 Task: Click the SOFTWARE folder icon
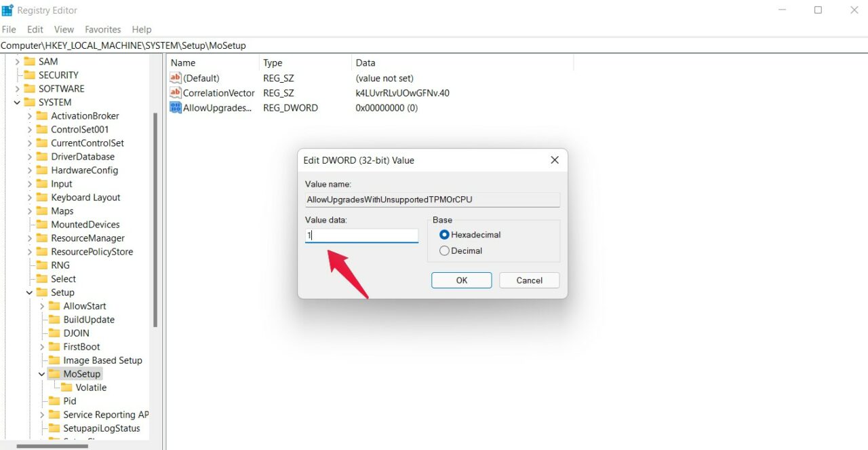click(29, 88)
